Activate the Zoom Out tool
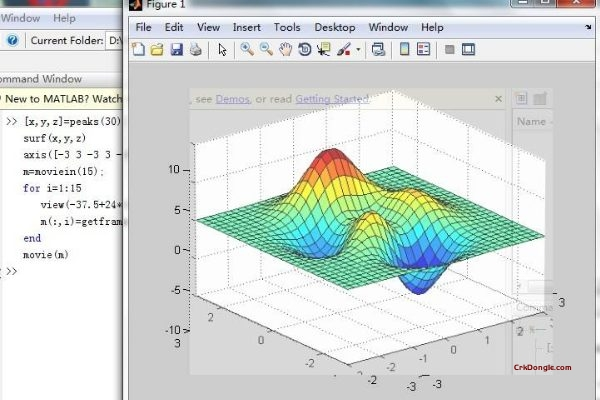 pos(266,49)
